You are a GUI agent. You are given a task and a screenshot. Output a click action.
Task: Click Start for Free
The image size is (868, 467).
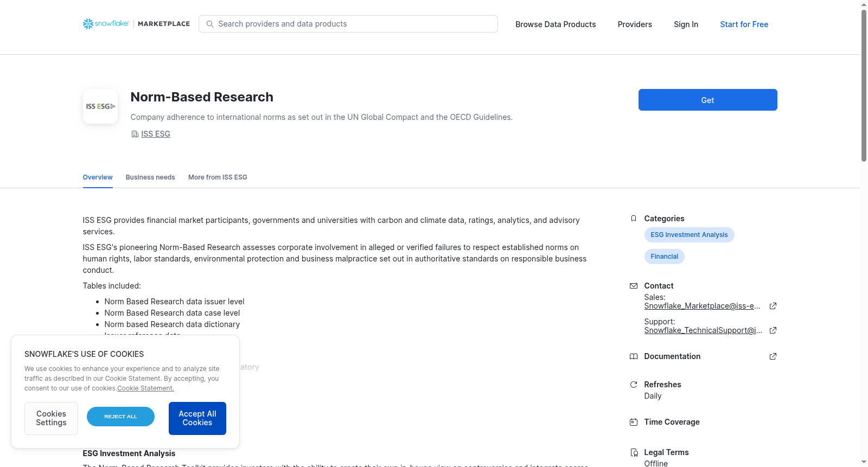pos(744,24)
